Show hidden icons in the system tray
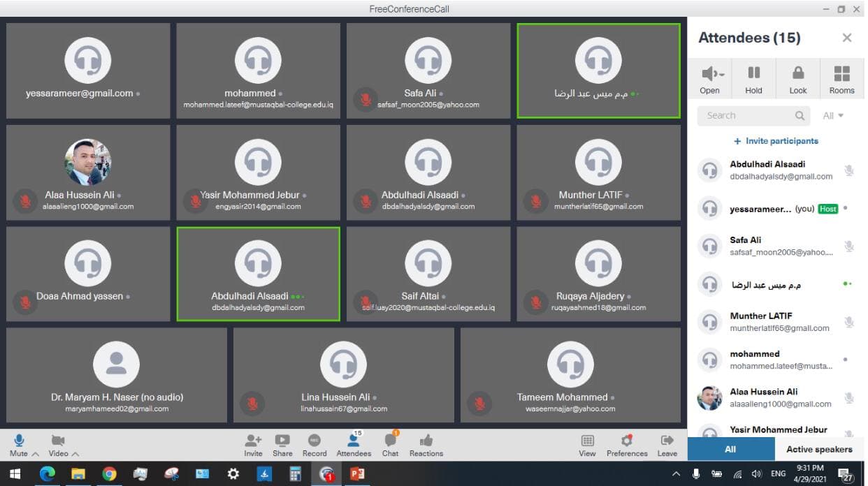This screenshot has height=486, width=868. click(x=675, y=474)
